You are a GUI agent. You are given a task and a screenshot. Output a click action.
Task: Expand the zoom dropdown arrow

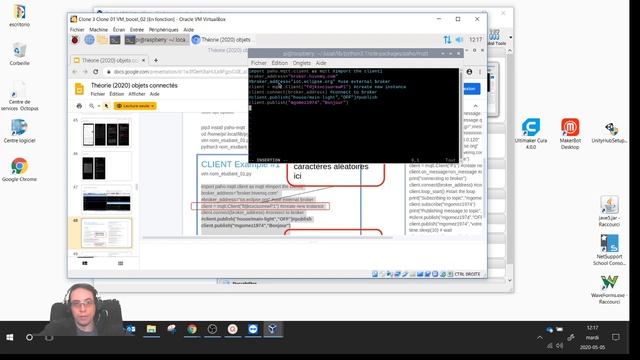coord(99,106)
